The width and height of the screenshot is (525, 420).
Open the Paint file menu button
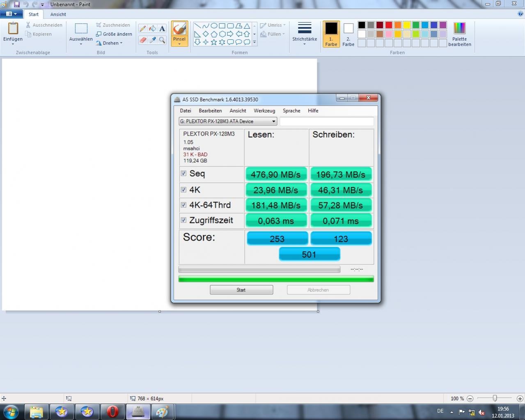[11, 14]
